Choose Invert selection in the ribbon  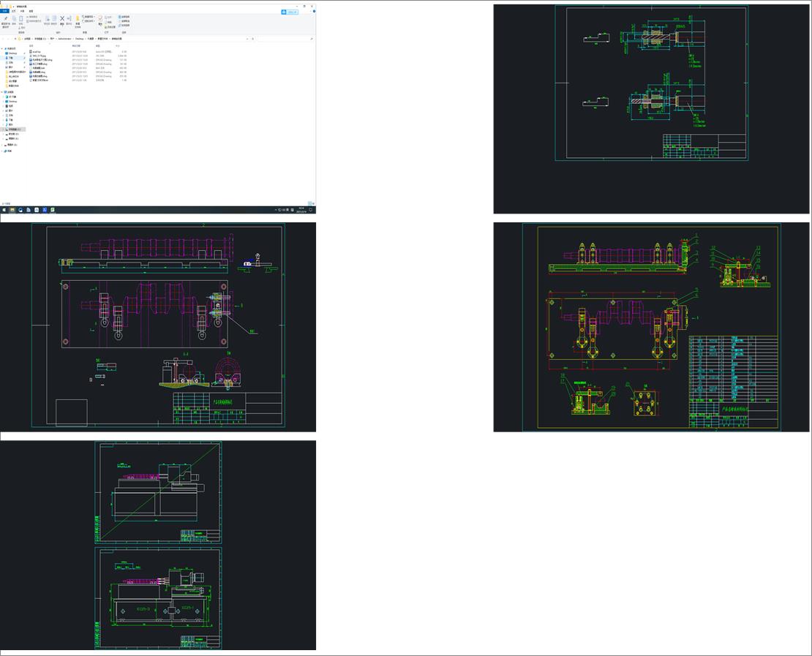[124, 26]
